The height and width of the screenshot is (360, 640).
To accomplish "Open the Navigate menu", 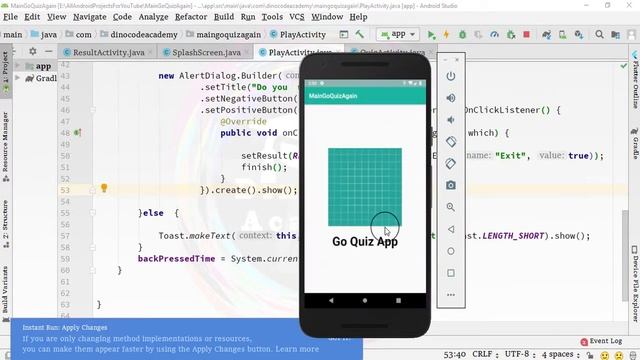I will 90,17.
